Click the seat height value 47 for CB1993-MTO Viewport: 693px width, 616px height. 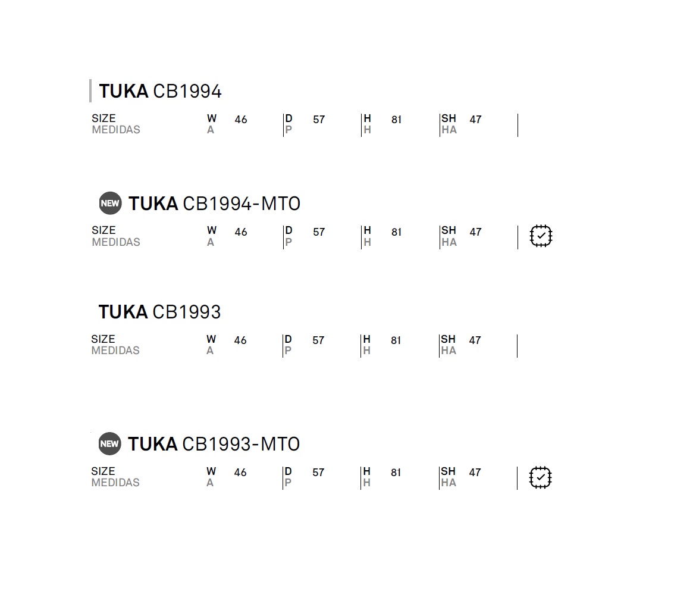point(475,473)
